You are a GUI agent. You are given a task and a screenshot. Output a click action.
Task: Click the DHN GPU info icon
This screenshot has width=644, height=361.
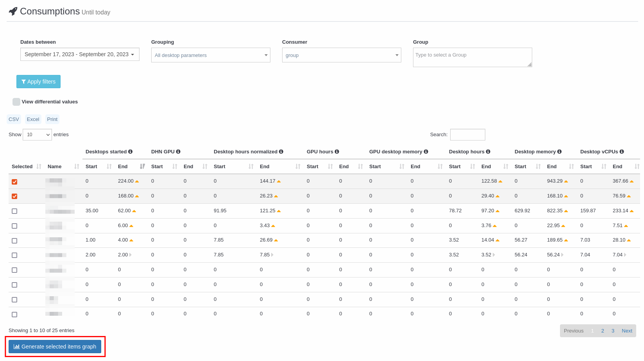pos(178,152)
